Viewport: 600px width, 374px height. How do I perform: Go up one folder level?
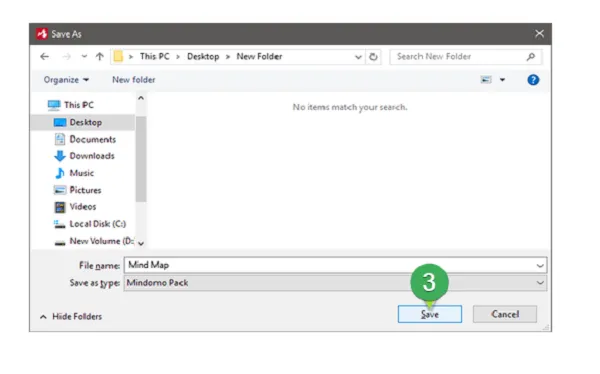click(100, 57)
